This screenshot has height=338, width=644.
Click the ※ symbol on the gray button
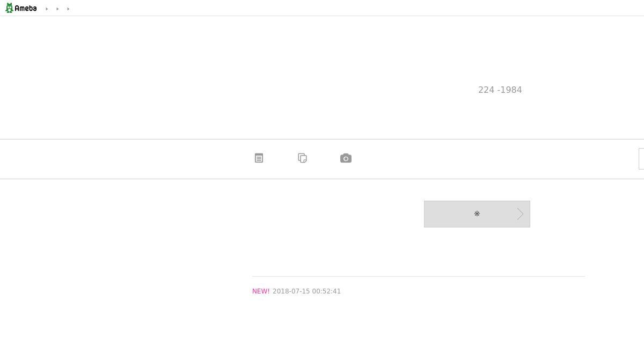[x=477, y=214]
